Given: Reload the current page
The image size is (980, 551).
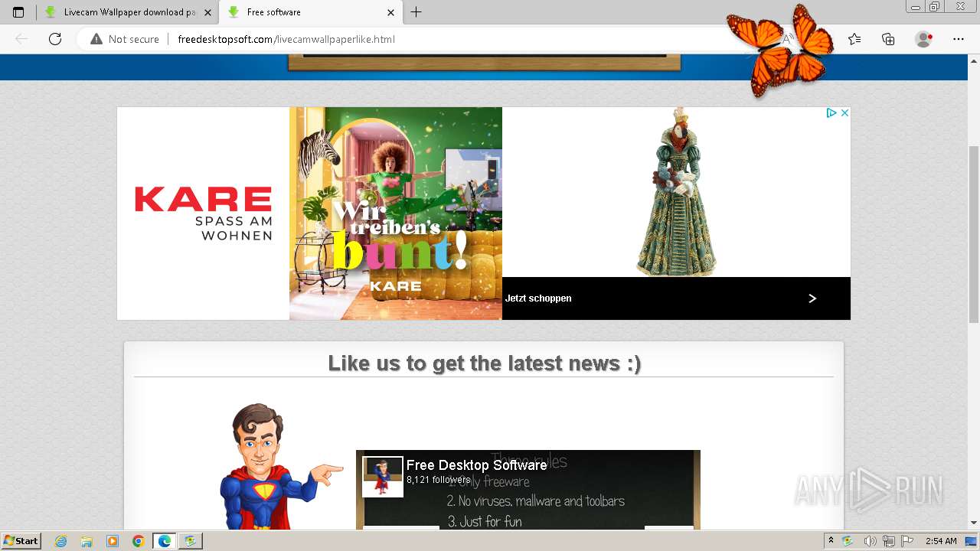Looking at the screenshot, I should point(55,39).
